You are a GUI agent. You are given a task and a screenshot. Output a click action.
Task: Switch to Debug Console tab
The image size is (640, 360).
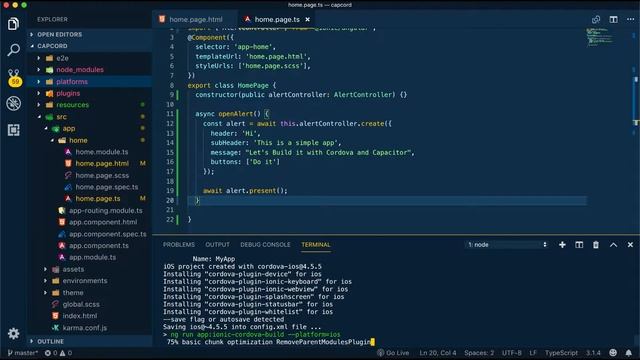pos(265,244)
